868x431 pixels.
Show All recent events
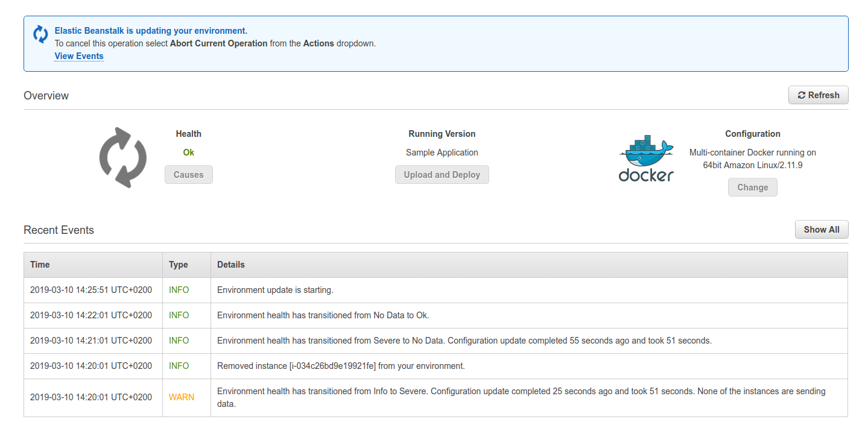[822, 230]
